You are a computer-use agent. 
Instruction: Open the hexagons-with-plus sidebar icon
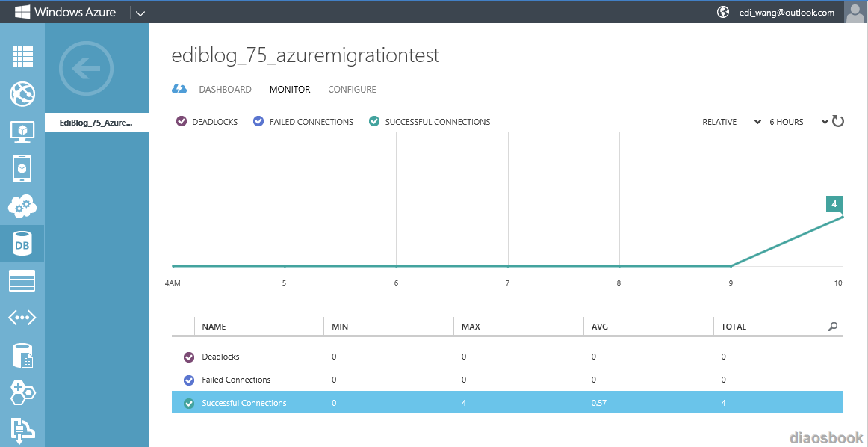coord(22,392)
